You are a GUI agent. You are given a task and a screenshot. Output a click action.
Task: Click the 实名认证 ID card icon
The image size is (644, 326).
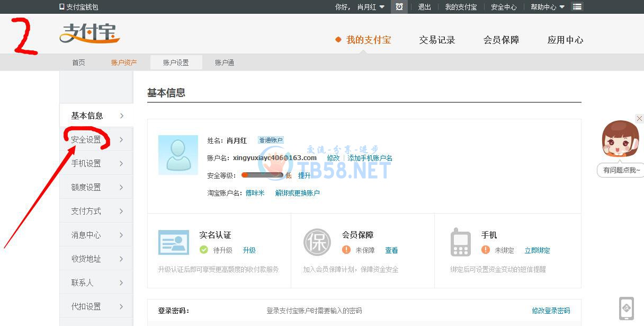pyautogui.click(x=174, y=242)
